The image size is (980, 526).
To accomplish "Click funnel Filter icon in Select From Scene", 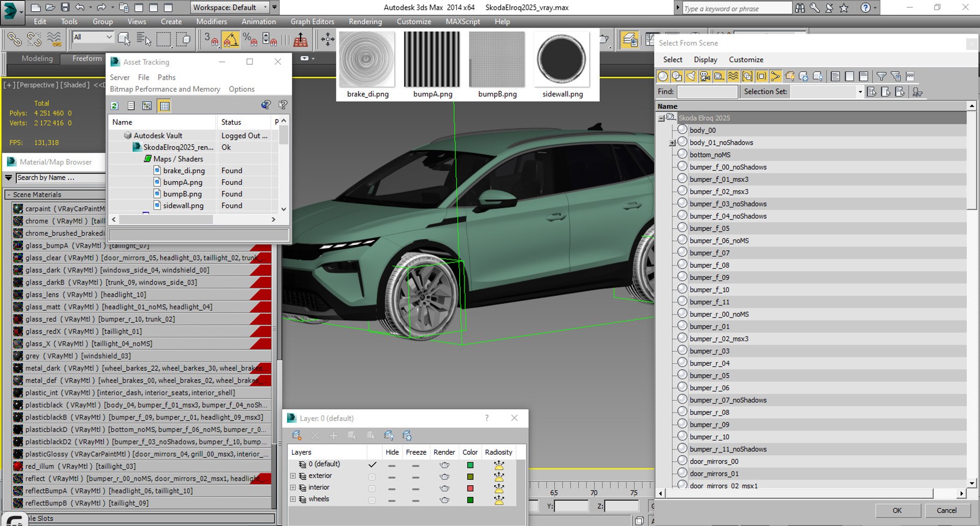I will (881, 77).
